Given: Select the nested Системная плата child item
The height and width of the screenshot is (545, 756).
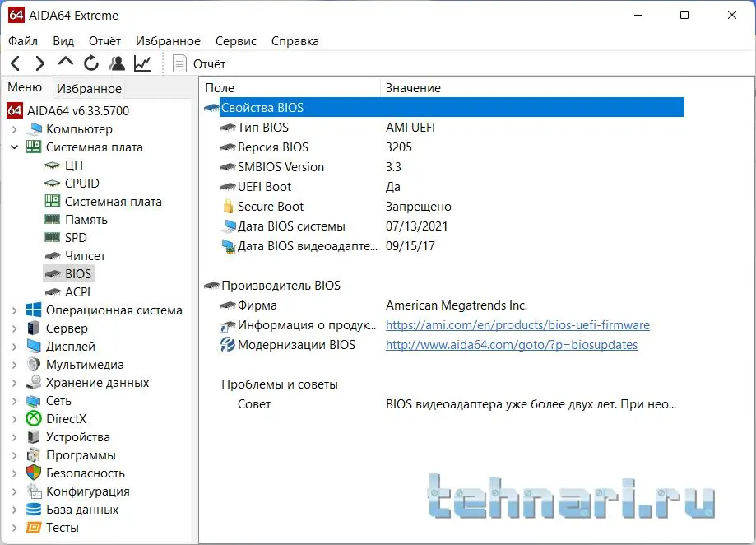Looking at the screenshot, I should 114,202.
